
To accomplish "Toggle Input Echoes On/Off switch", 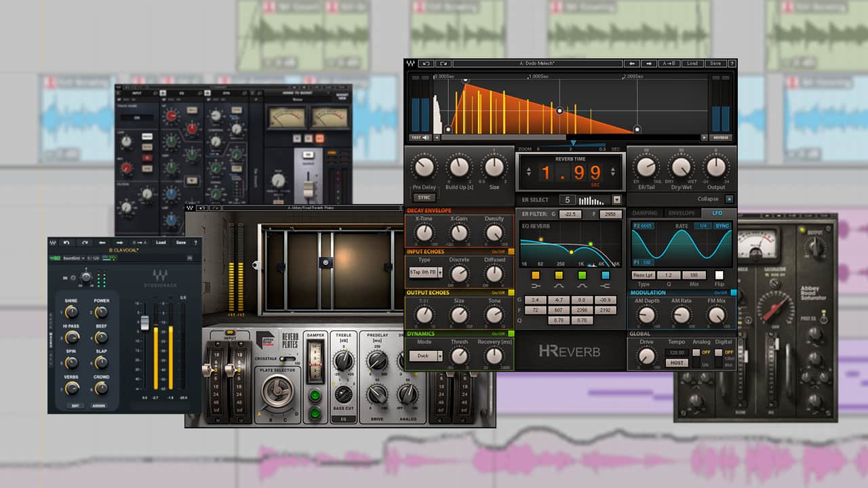I will [x=510, y=251].
